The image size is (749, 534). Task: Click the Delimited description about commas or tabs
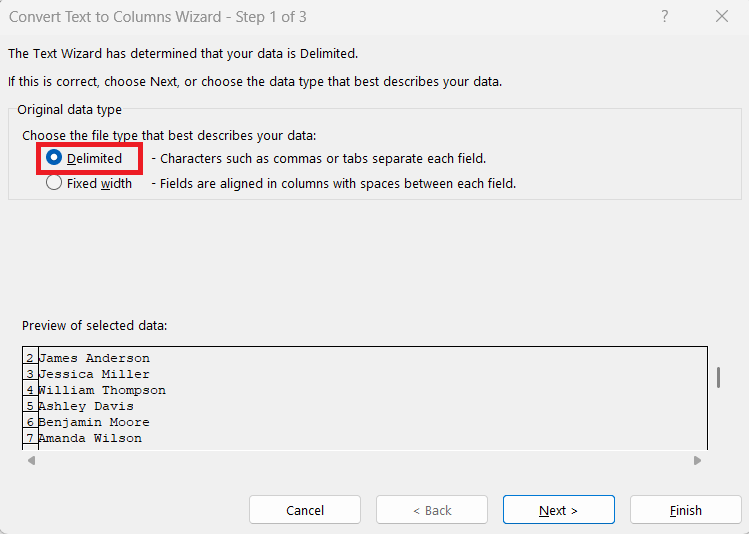(319, 159)
